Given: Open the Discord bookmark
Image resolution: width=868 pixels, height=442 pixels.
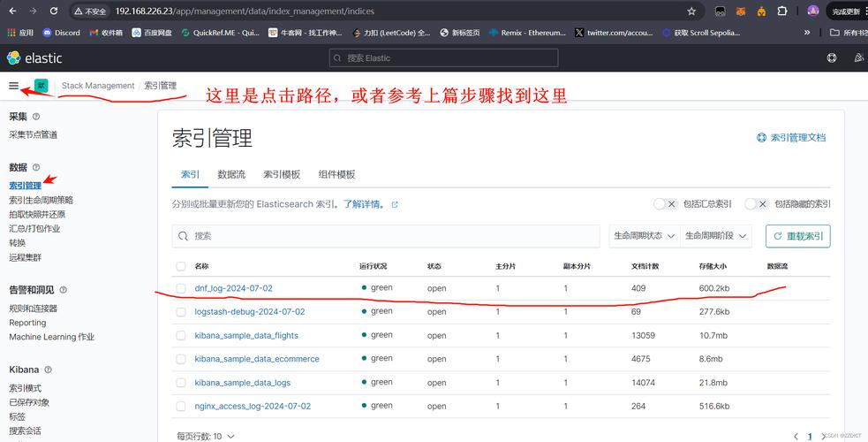Looking at the screenshot, I should [x=62, y=33].
